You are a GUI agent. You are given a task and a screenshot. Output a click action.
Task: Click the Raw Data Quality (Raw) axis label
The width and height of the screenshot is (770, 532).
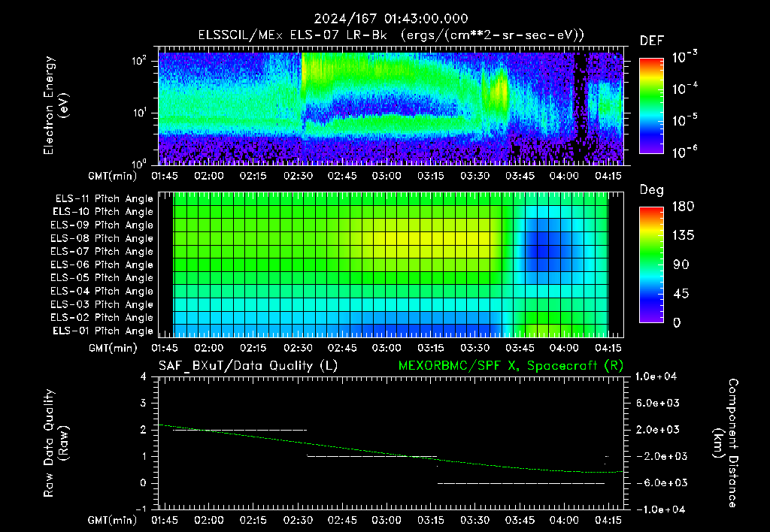pos(56,443)
